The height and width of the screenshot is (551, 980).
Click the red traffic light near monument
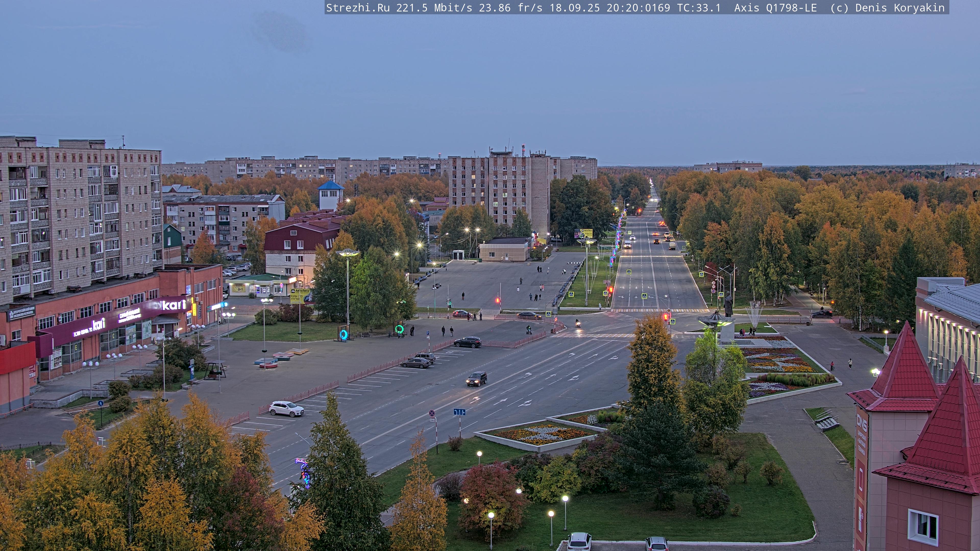(665, 317)
